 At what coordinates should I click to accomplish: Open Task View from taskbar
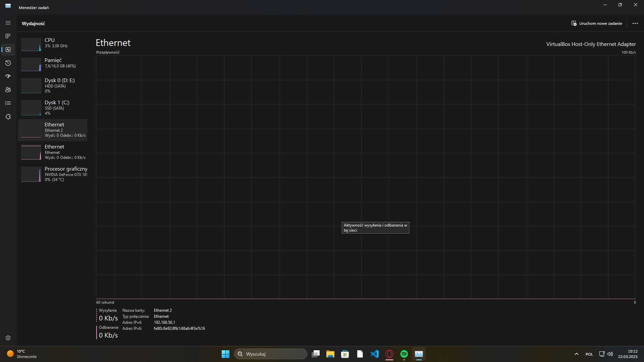[316, 354]
